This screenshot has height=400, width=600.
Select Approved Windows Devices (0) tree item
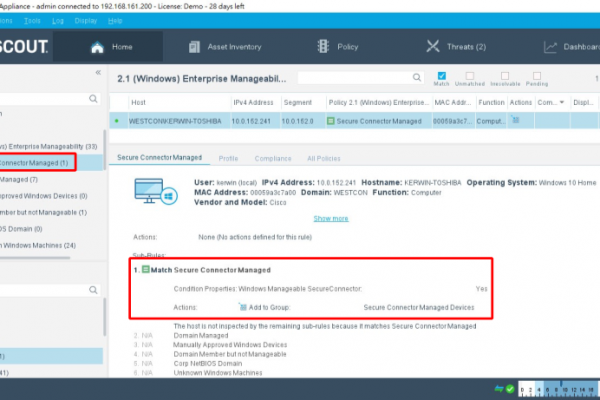[44, 196]
